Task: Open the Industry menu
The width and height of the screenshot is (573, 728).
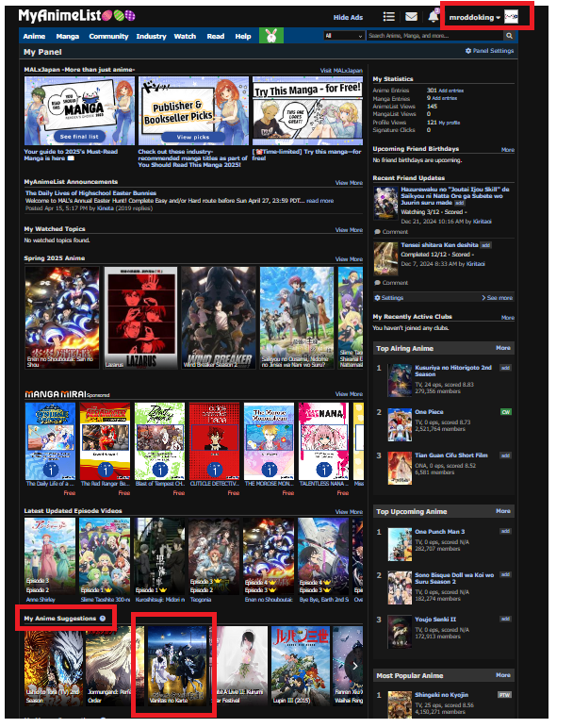Action: pos(151,36)
